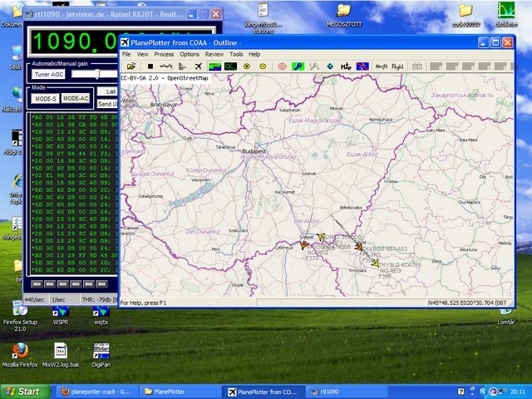This screenshot has height=399, width=532.
Task: Select MixW2.log.bak file on desktop
Action: pyautogui.click(x=61, y=355)
